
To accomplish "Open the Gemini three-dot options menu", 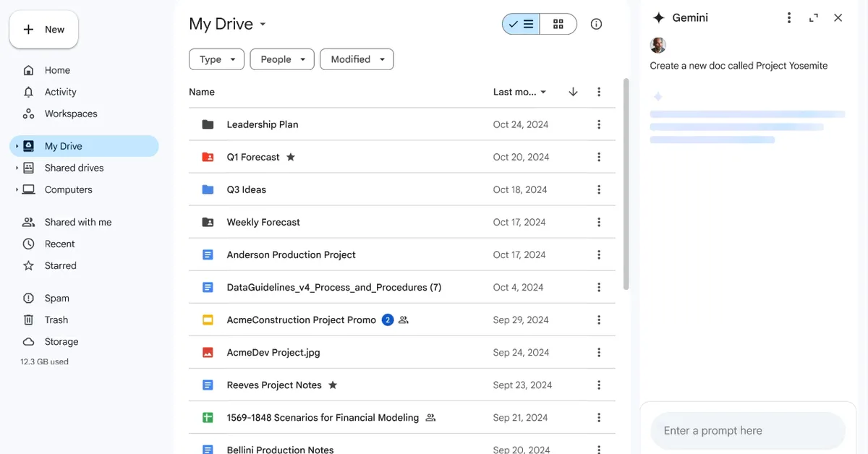I will click(x=789, y=17).
